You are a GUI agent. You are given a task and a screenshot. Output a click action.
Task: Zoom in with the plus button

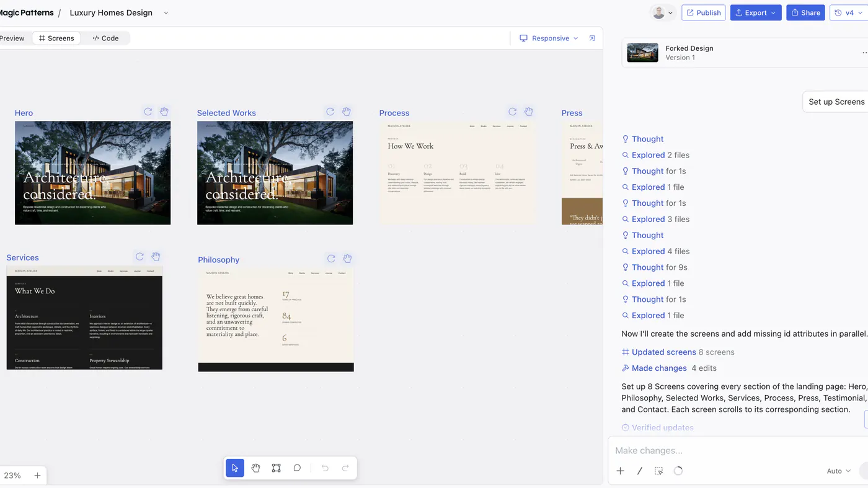point(37,476)
